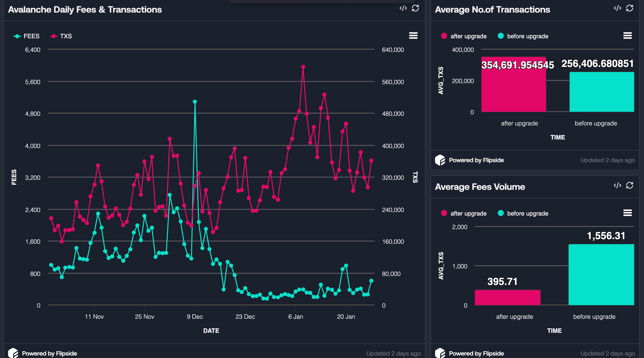The height and width of the screenshot is (358, 644).
Task: Open embed code for Avalanche Daily Fees chart
Action: click(403, 8)
